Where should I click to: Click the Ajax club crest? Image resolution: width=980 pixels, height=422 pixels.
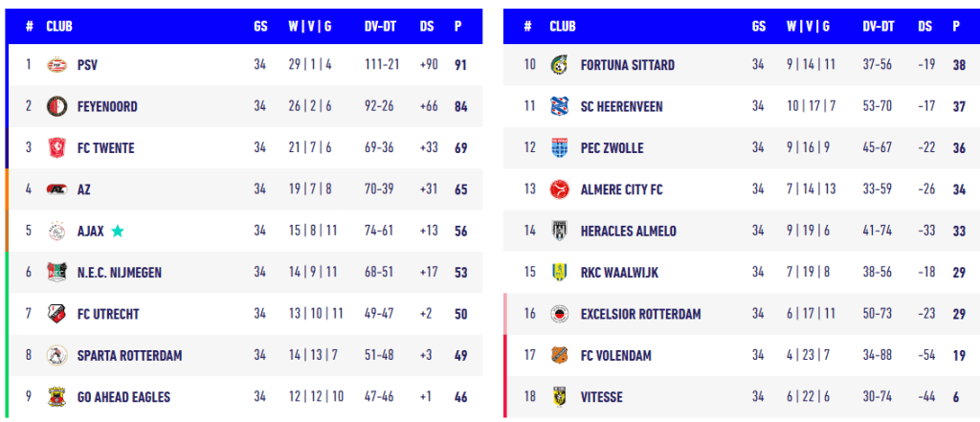coord(56,231)
